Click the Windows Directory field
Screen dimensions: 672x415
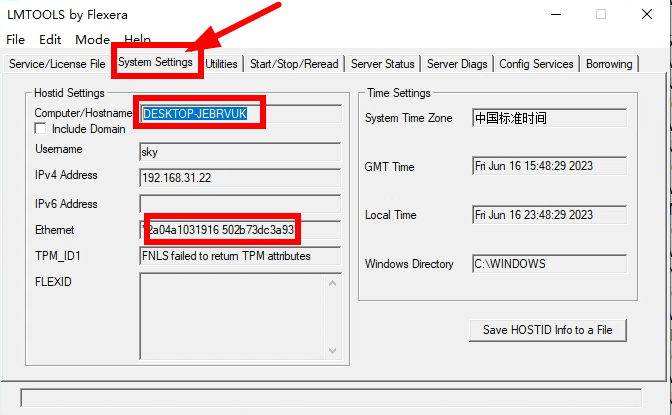(549, 264)
